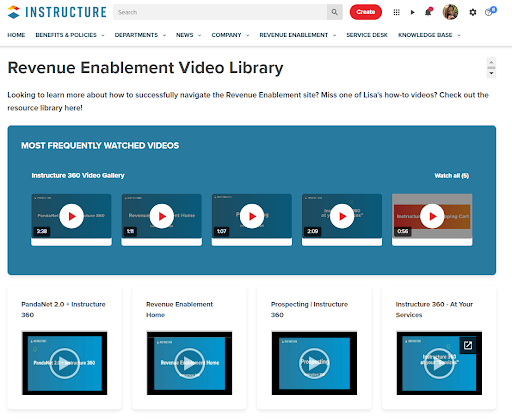
Task: Click the Watch all (5) link
Action: pyautogui.click(x=452, y=176)
